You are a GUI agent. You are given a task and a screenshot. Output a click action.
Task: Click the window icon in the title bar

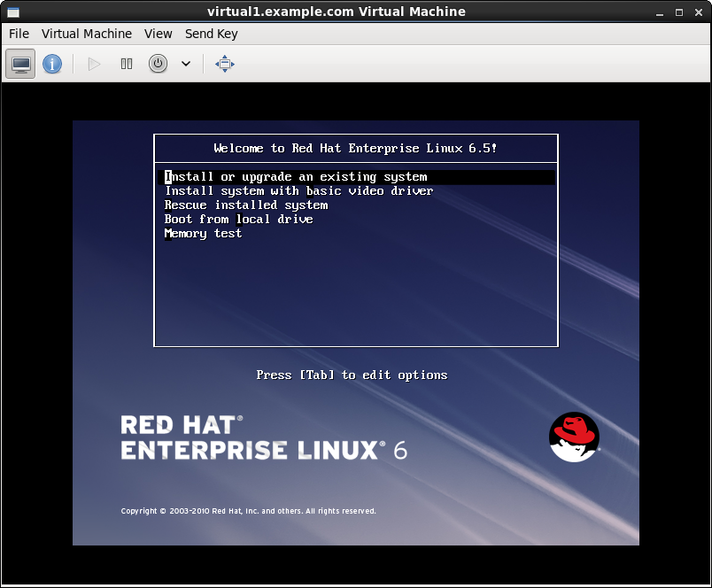[x=12, y=12]
